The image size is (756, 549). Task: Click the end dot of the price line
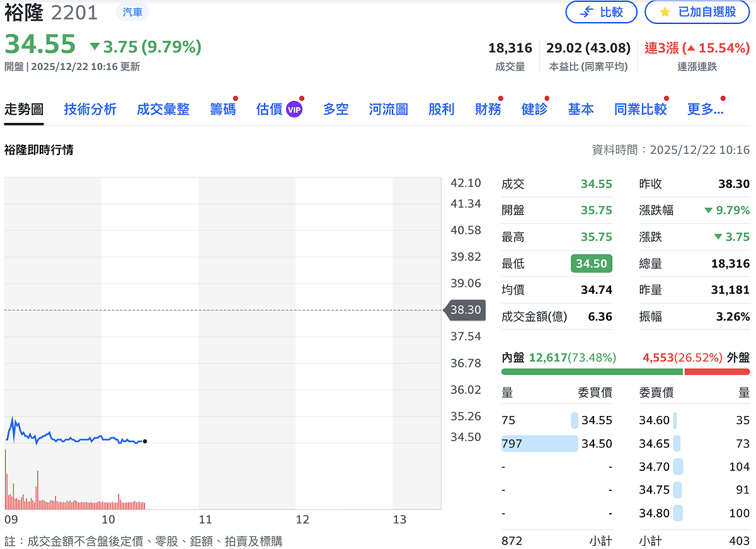pos(146,441)
